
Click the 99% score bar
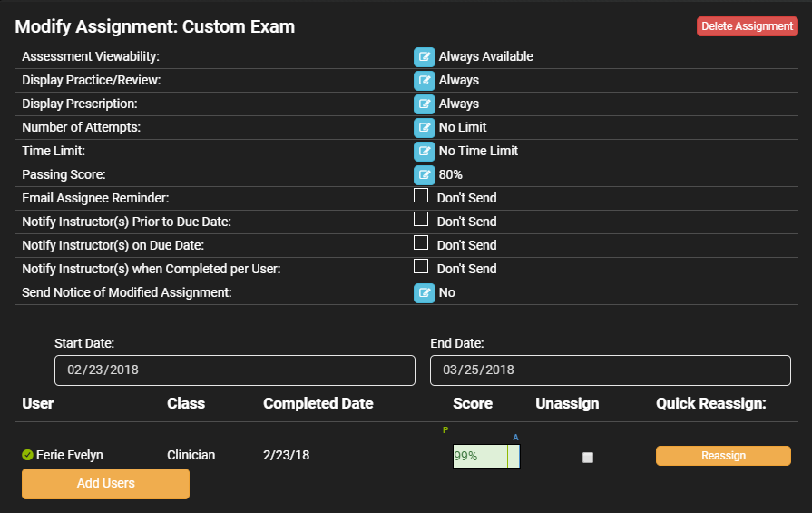pyautogui.click(x=486, y=456)
